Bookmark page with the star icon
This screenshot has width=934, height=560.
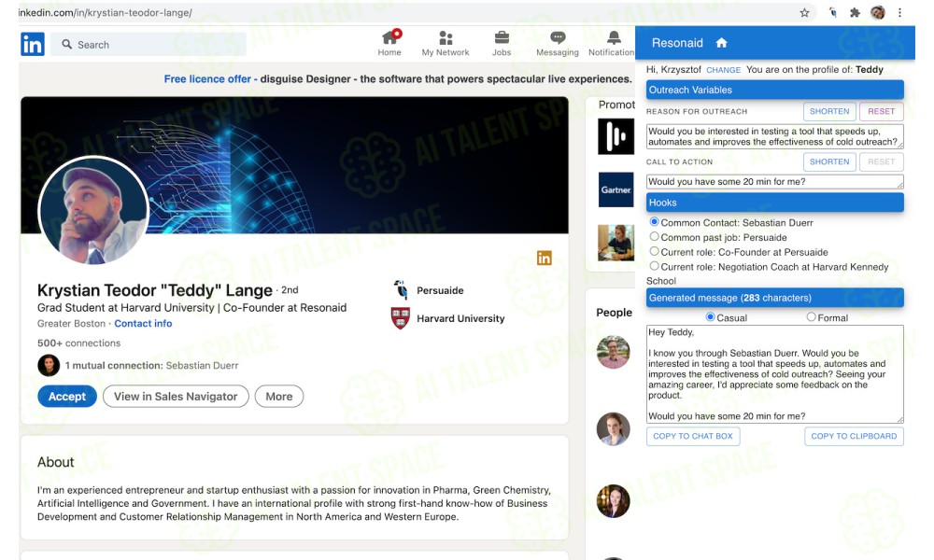804,12
